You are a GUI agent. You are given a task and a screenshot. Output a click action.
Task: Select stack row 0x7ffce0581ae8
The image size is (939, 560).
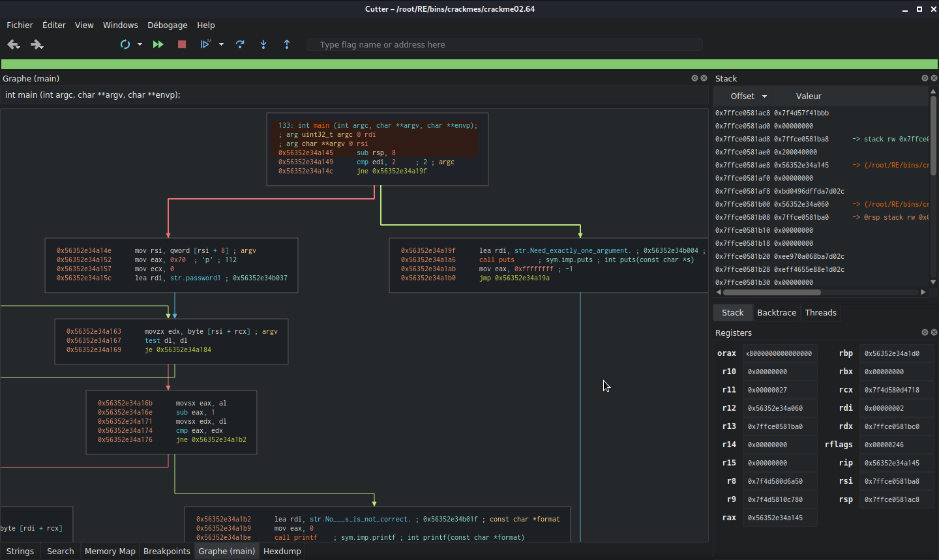[821, 165]
